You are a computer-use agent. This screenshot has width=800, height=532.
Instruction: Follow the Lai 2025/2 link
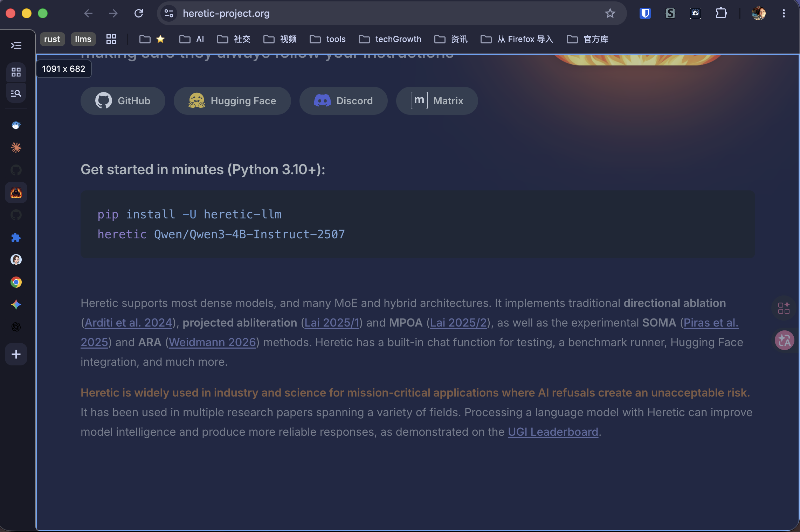458,323
